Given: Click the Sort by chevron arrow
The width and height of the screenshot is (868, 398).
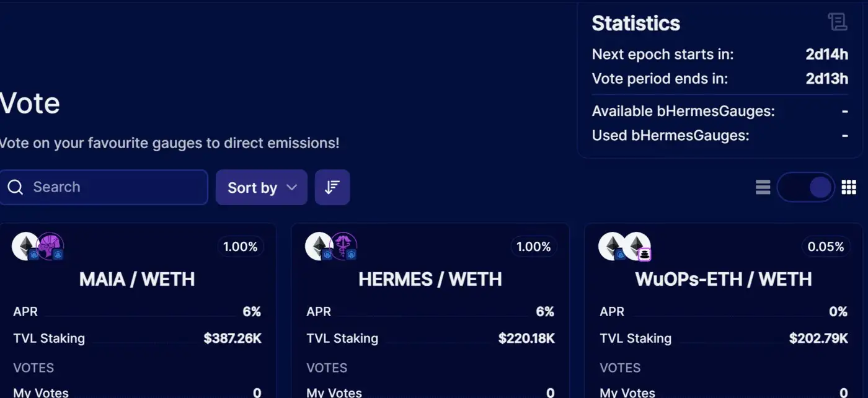Looking at the screenshot, I should [x=292, y=187].
